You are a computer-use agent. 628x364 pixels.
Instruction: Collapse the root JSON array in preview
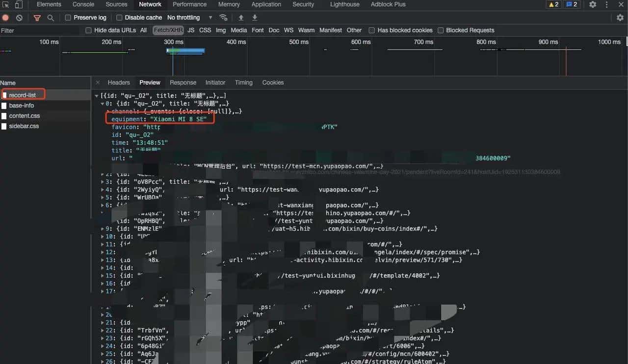coord(97,96)
